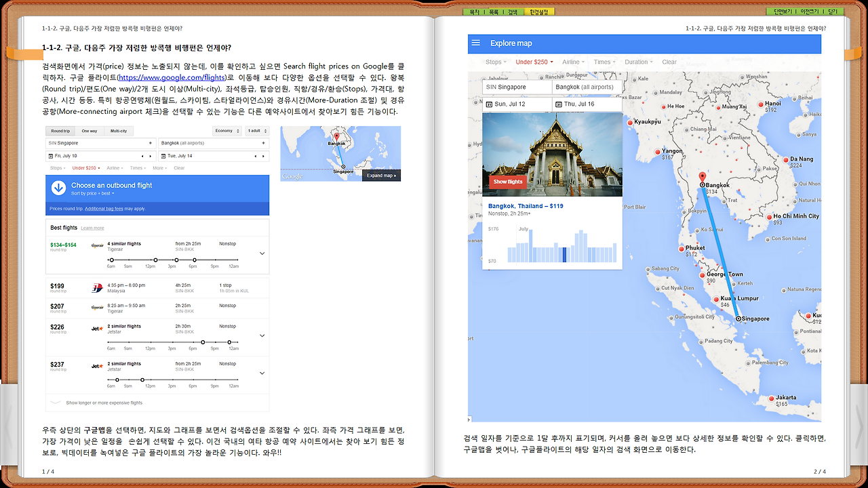Click the Bangkok (all airports) destination field
The width and height of the screenshot is (868, 488).
tap(214, 143)
